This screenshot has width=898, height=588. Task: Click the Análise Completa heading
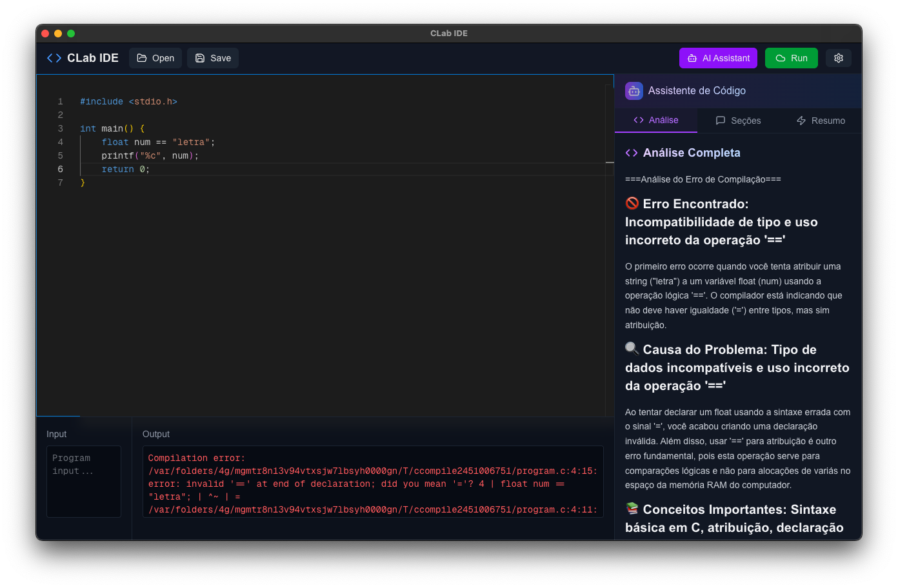[x=692, y=153]
